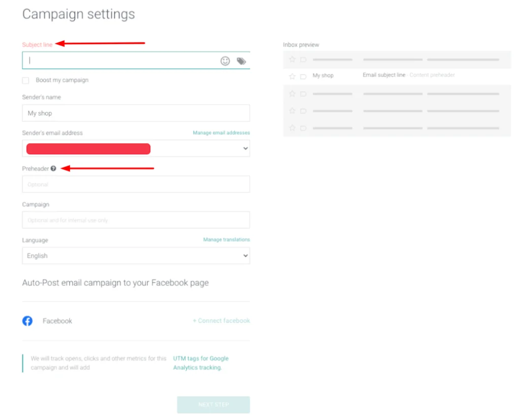Screen dimensions: 520x420
Task: Click the Sender's name field
Action: coord(136,113)
